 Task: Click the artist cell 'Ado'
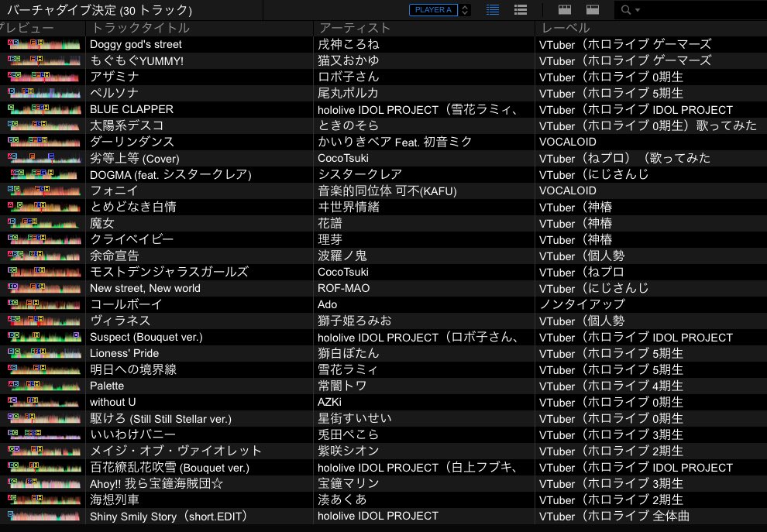327,304
